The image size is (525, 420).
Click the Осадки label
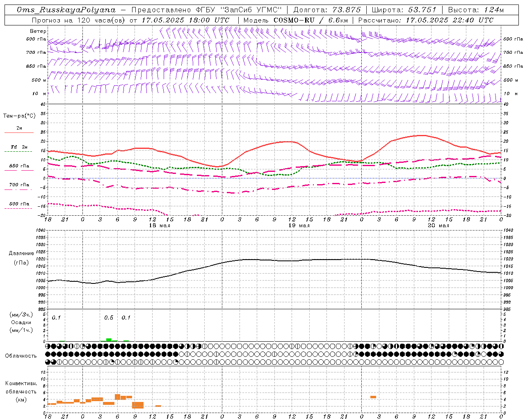pyautogui.click(x=21, y=322)
